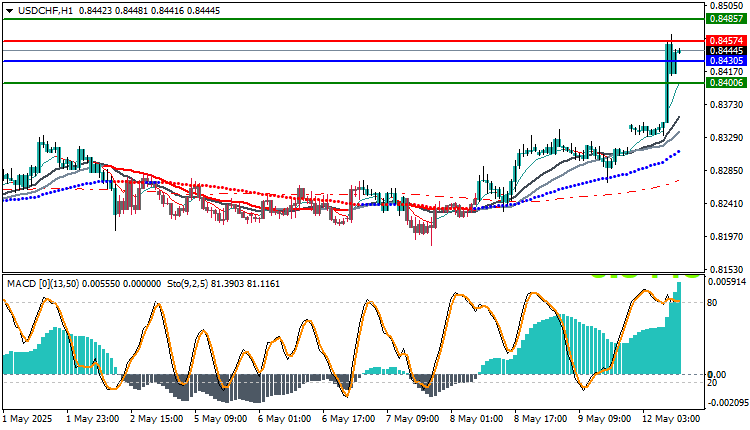This screenshot has width=750, height=430.
Task: Click the 0.81530 price scale value
Action: click(x=727, y=270)
